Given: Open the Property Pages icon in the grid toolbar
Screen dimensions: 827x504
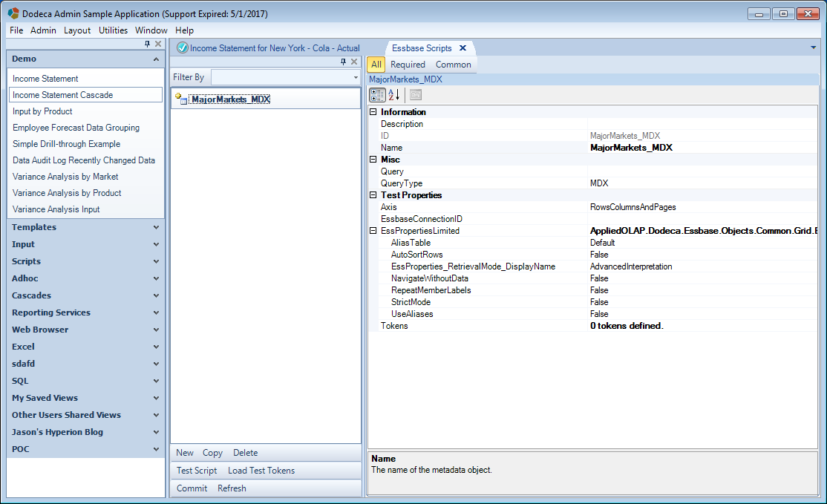Looking at the screenshot, I should pyautogui.click(x=416, y=95).
